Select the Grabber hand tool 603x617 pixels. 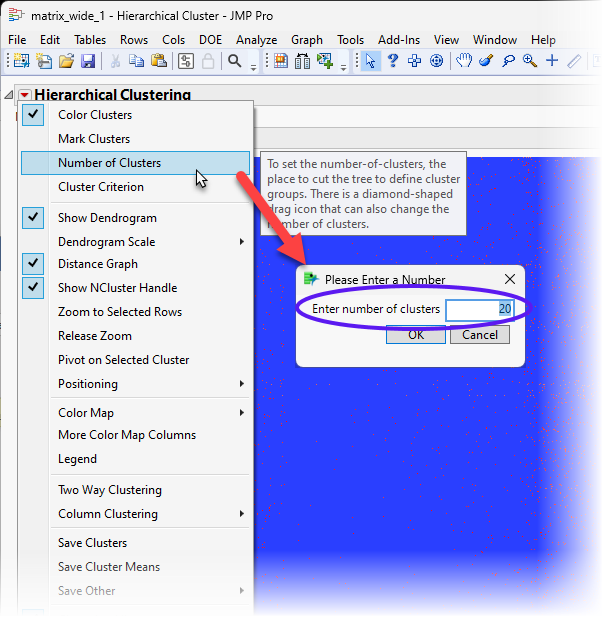(x=464, y=61)
